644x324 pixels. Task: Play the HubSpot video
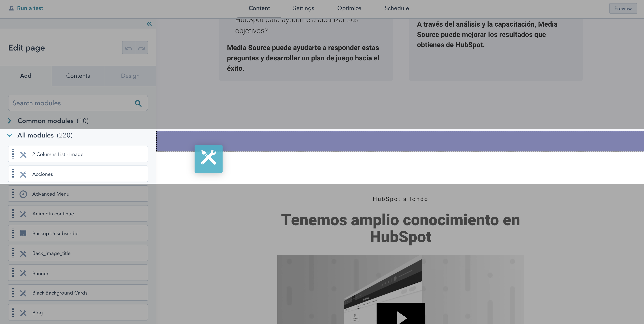pos(401,314)
